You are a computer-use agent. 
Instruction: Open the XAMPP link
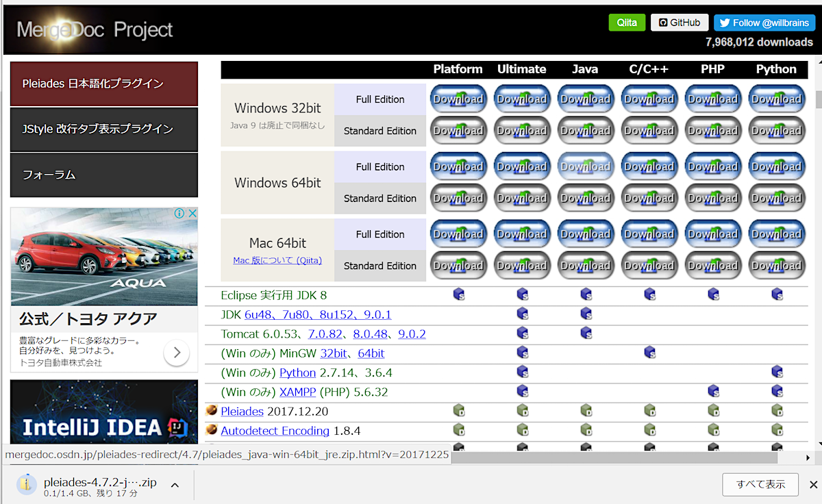(298, 392)
